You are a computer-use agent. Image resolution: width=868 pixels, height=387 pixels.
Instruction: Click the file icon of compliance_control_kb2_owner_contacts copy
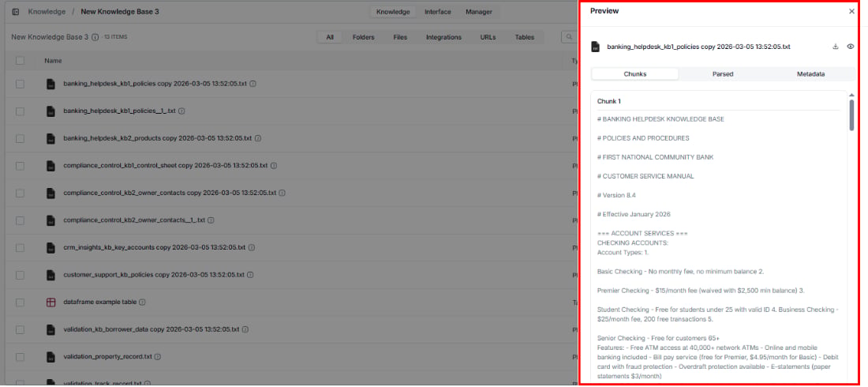[51, 193]
